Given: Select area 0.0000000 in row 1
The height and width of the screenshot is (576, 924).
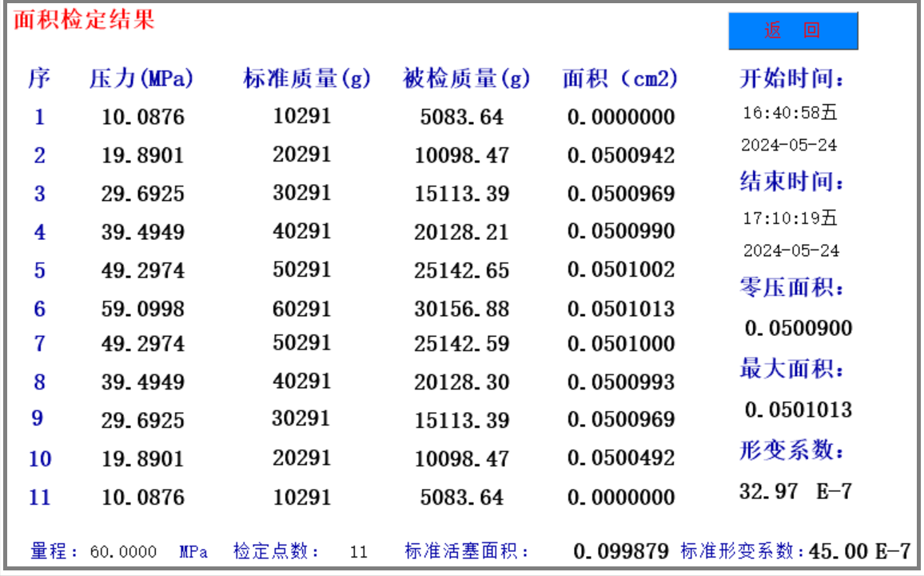Looking at the screenshot, I should click(621, 117).
